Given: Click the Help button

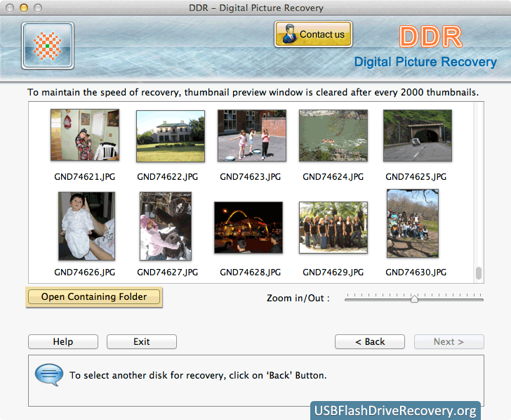Looking at the screenshot, I should pyautogui.click(x=63, y=342).
